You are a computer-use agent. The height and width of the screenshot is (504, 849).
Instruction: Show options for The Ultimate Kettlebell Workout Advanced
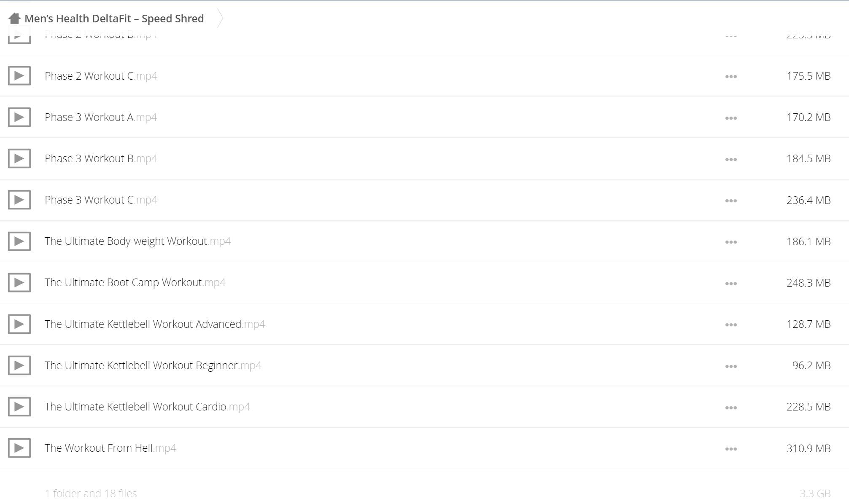click(731, 325)
